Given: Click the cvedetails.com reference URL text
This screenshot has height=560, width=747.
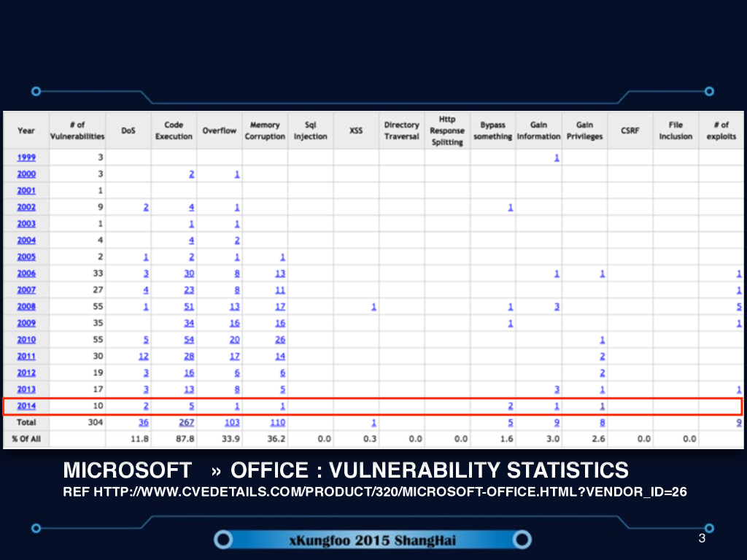Looking at the screenshot, I should tap(375, 492).
